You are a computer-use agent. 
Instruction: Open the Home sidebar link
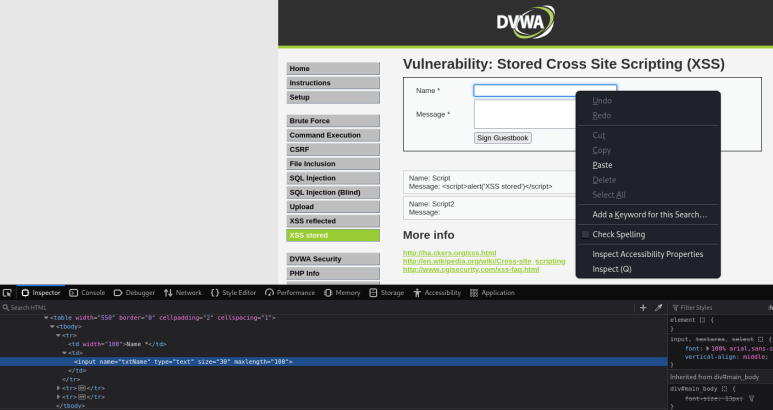[x=333, y=68]
